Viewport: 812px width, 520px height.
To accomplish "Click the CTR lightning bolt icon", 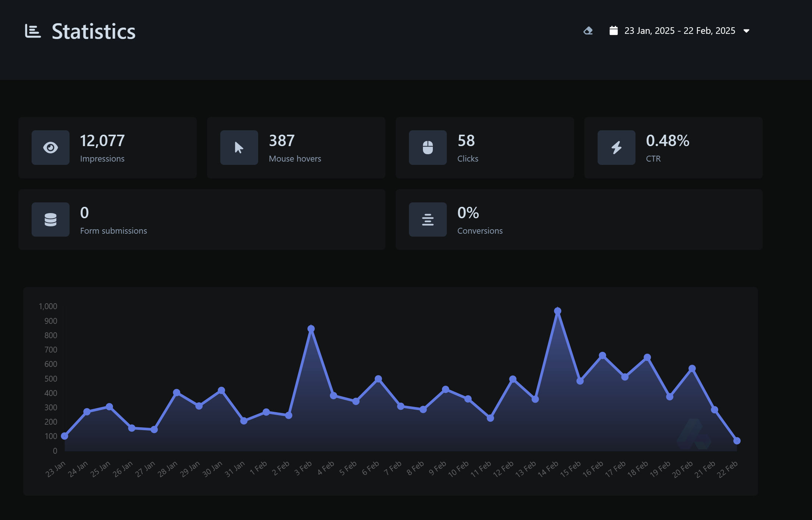I will point(616,148).
